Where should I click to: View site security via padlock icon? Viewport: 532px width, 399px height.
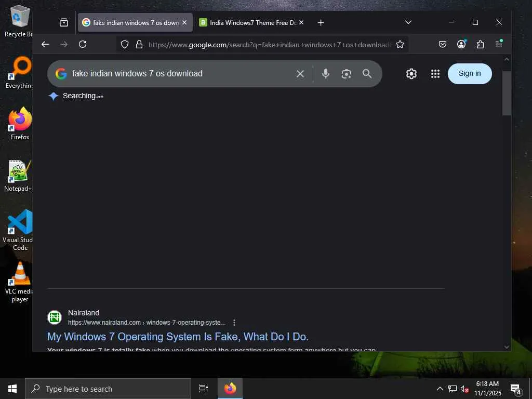(139, 45)
